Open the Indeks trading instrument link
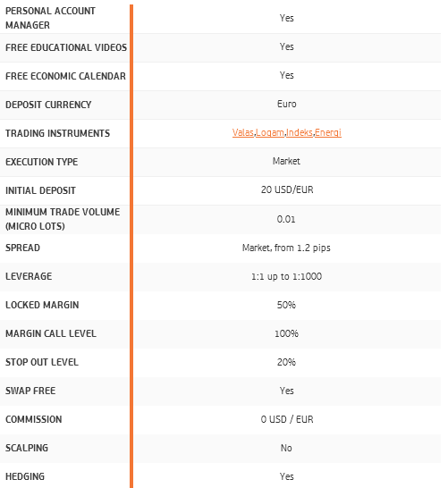The width and height of the screenshot is (448, 488). pyautogui.click(x=300, y=132)
